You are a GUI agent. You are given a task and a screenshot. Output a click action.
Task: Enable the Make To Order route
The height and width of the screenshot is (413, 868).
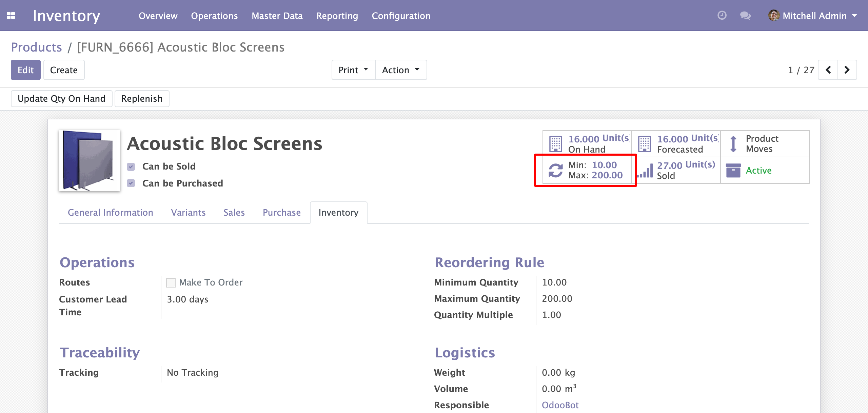click(x=171, y=282)
